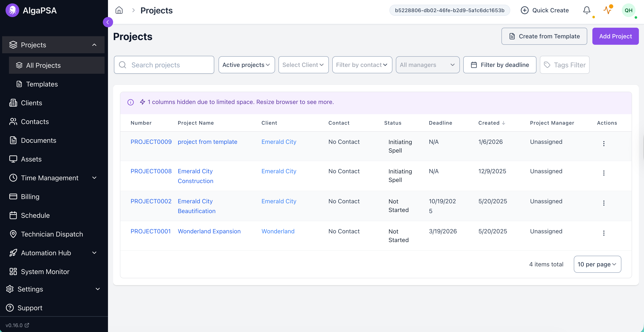Open the notifications bell
This screenshot has height=332, width=644.
click(587, 10)
